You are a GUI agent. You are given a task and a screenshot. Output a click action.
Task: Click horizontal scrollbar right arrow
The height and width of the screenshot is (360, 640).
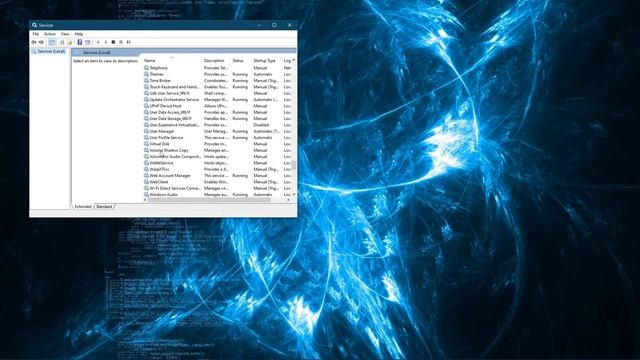tap(288, 200)
